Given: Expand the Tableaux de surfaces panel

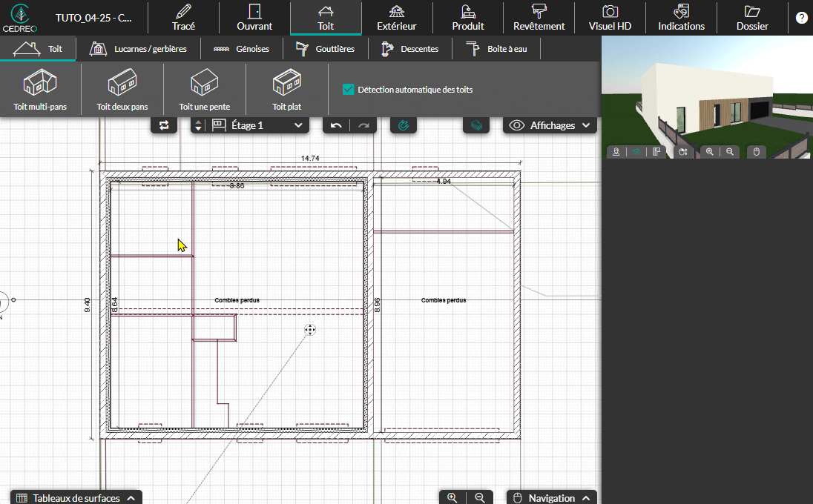Looking at the screenshot, I should point(76,497).
